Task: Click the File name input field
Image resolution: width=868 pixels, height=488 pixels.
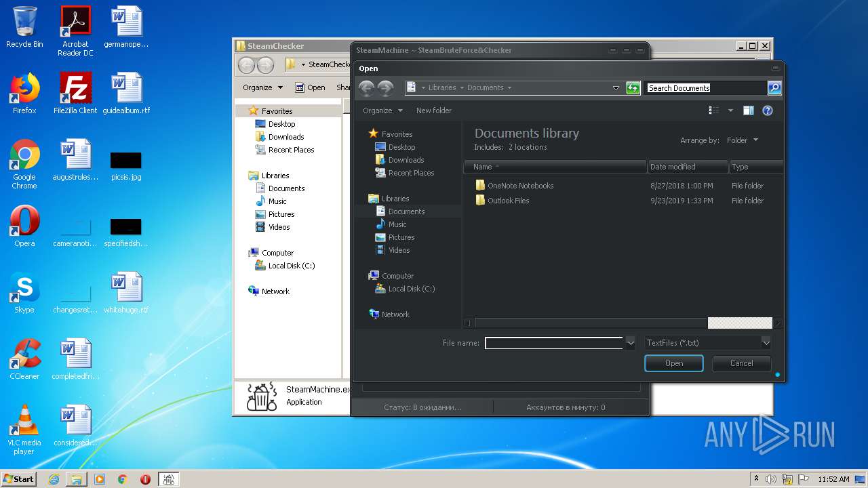Action: (x=554, y=343)
